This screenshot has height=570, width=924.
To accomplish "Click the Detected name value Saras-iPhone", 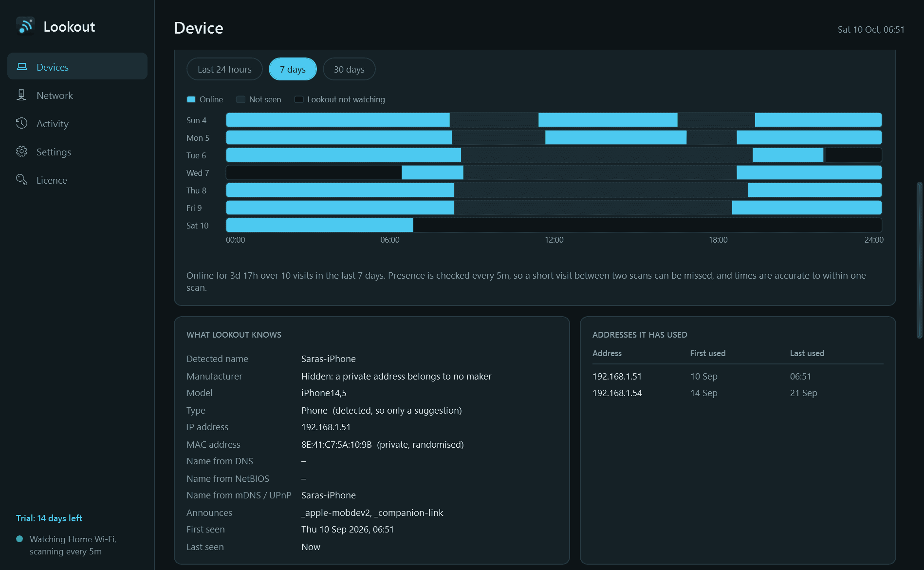I will pos(329,359).
